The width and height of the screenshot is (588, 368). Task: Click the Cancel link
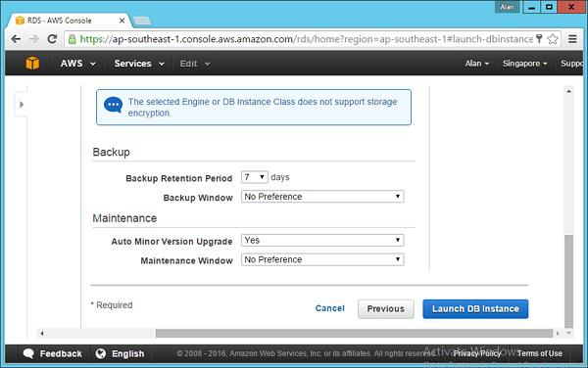329,308
